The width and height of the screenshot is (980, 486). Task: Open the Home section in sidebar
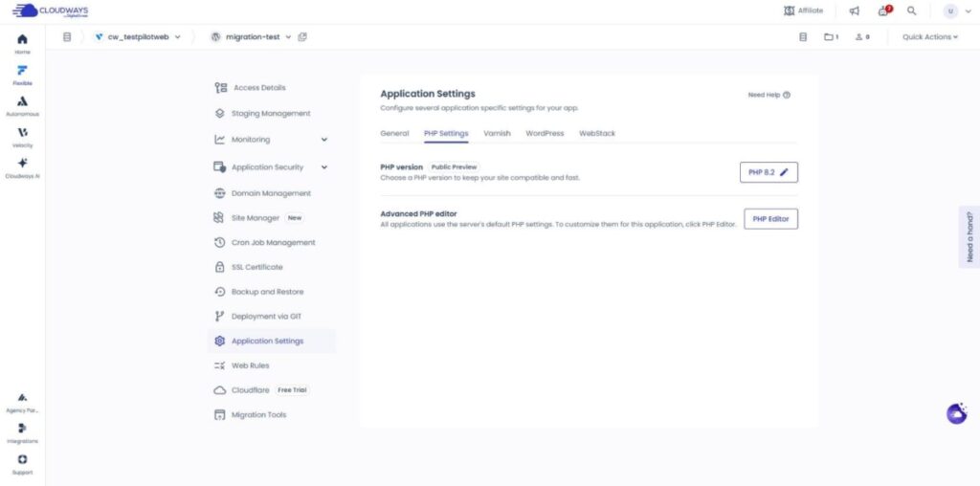coord(22,43)
